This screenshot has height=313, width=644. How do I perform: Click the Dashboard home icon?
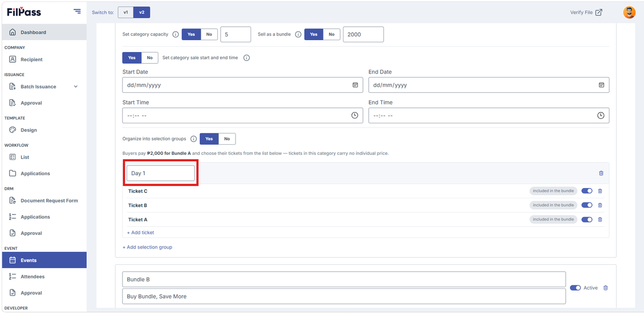click(13, 32)
